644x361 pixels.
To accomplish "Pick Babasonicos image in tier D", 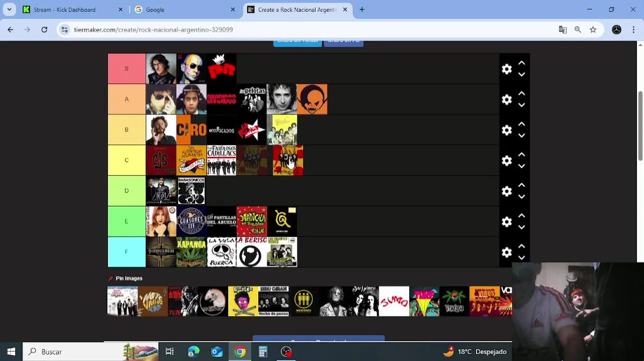I will coord(191,191).
